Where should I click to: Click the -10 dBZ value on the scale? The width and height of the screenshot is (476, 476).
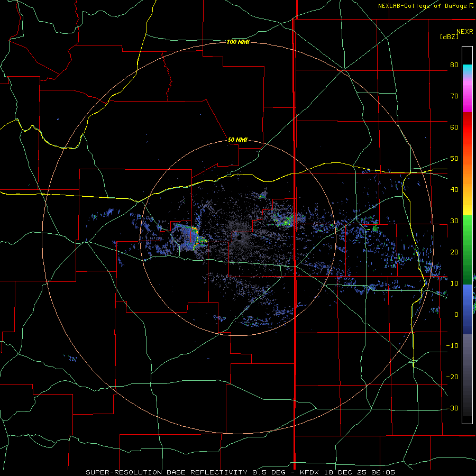click(452, 346)
